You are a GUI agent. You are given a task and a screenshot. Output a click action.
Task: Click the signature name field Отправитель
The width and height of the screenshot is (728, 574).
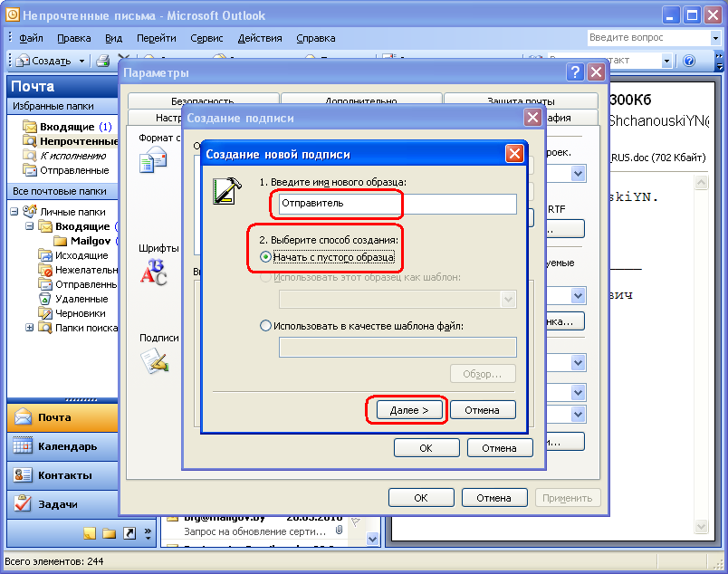point(398,204)
